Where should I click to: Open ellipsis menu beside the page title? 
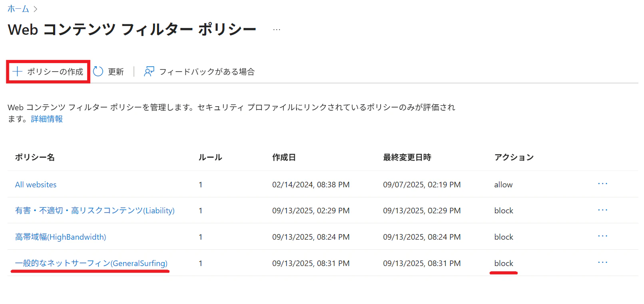click(x=277, y=30)
